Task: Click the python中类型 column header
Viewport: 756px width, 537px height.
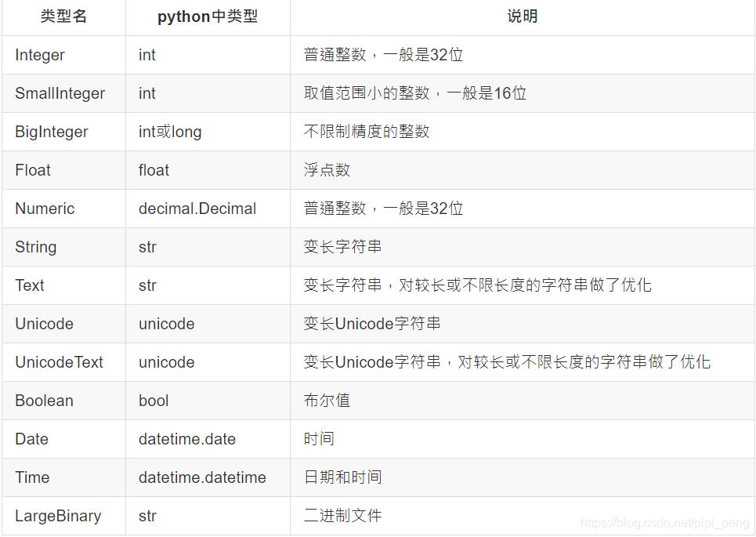Action: coord(208,16)
